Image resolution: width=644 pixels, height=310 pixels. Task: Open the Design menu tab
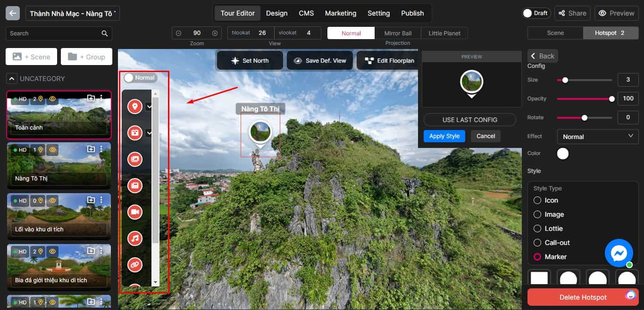point(276,13)
